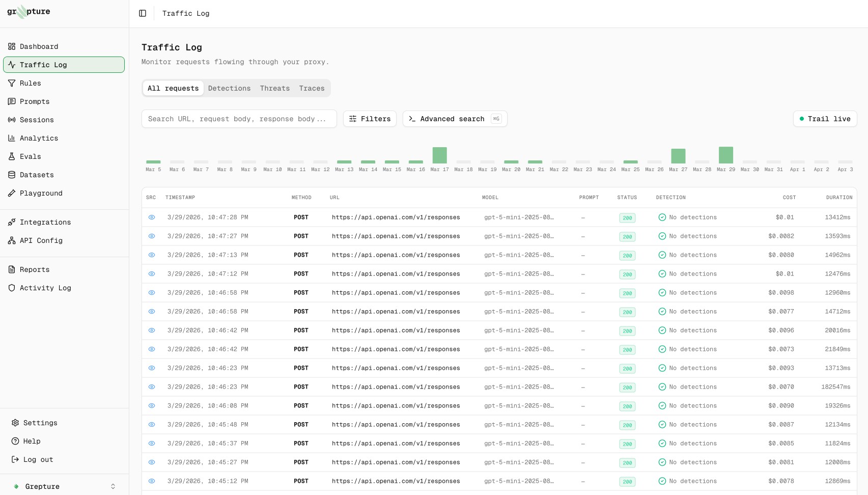Sort by the TIMESTAMP column header

click(180, 198)
